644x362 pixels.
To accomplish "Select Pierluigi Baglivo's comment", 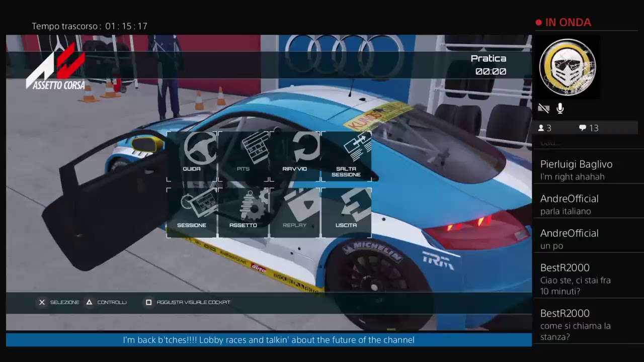I will point(588,170).
